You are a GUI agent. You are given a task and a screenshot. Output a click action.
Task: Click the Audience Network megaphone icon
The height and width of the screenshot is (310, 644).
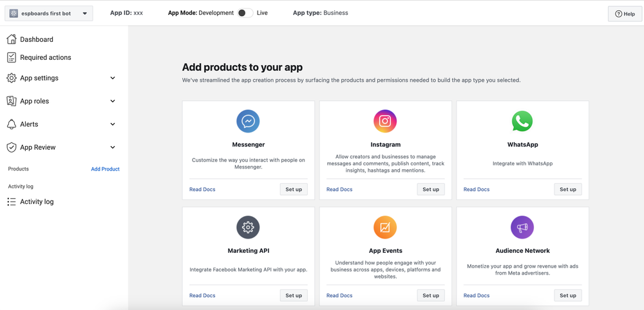click(x=522, y=227)
